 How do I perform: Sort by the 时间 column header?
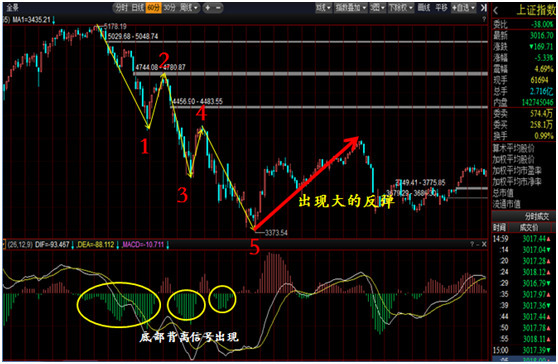(499, 227)
